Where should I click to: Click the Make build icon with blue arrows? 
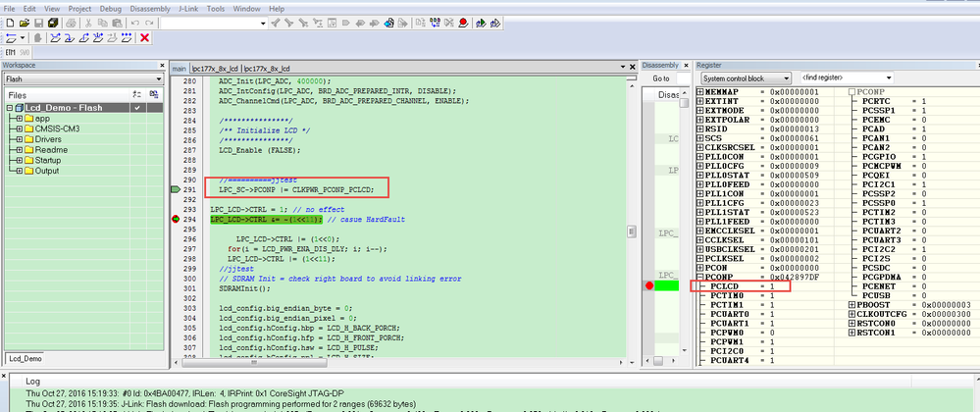(x=435, y=24)
